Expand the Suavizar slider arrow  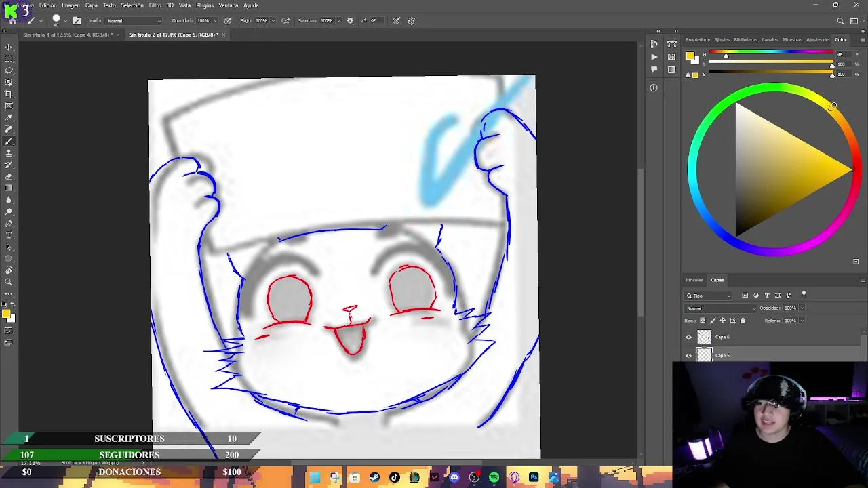[x=338, y=21]
